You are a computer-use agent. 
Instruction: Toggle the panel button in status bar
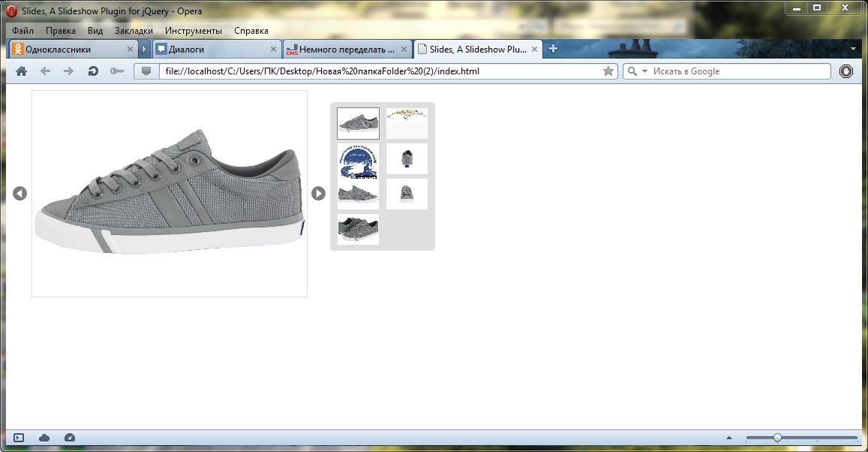19,438
